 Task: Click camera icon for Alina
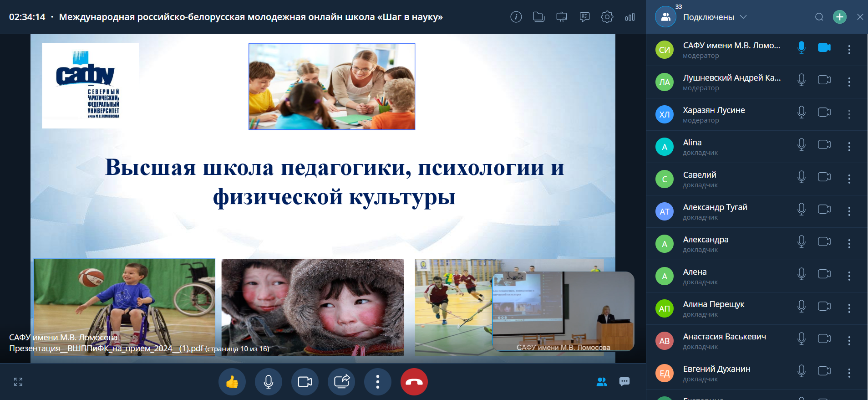(824, 144)
